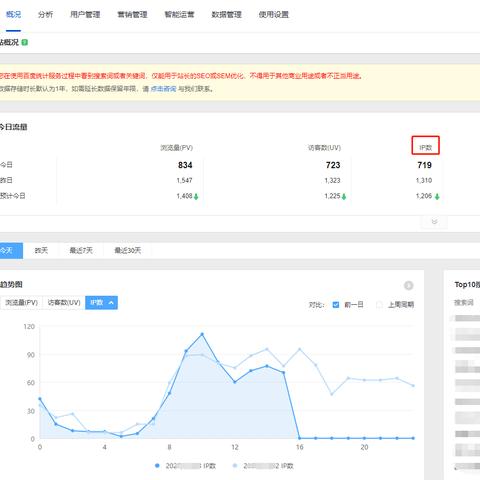The height and width of the screenshot is (480, 480).
Task: Click the 浏览量(PV) column header in 今日流量
Action: (x=177, y=148)
